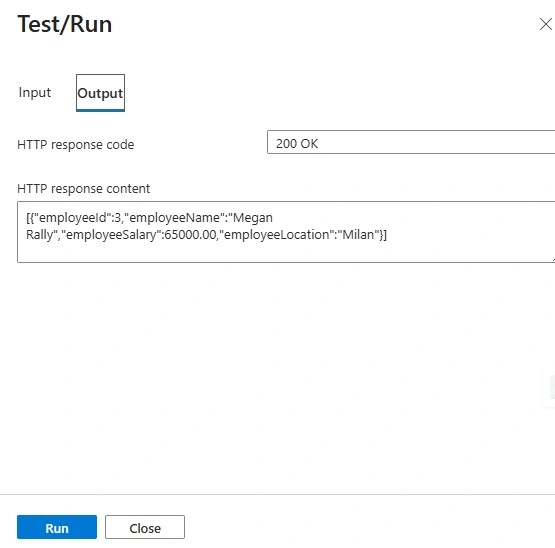Click the "HTTP response code" label
This screenshot has height=548, width=555.
tap(76, 144)
